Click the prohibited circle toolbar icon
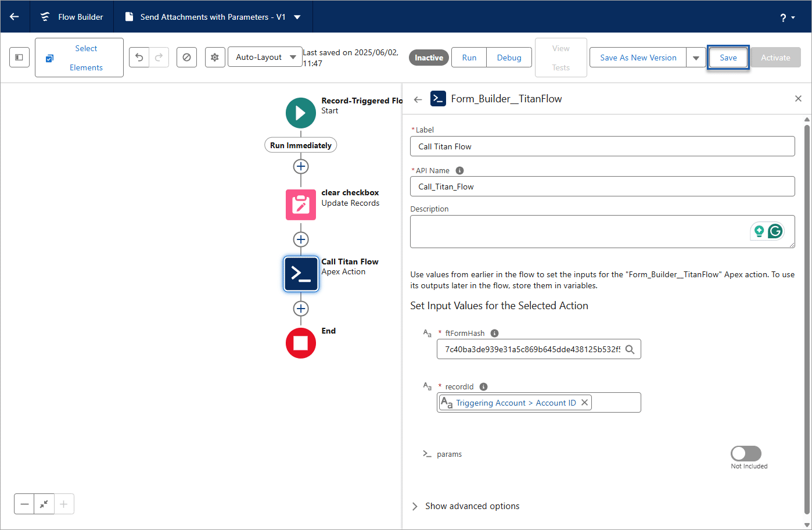This screenshot has height=530, width=812. tap(186, 58)
